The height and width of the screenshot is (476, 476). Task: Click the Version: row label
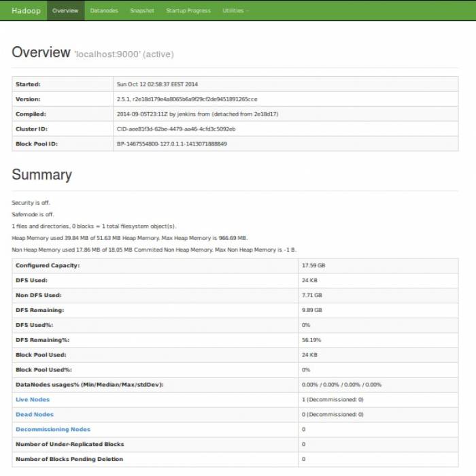[28, 99]
